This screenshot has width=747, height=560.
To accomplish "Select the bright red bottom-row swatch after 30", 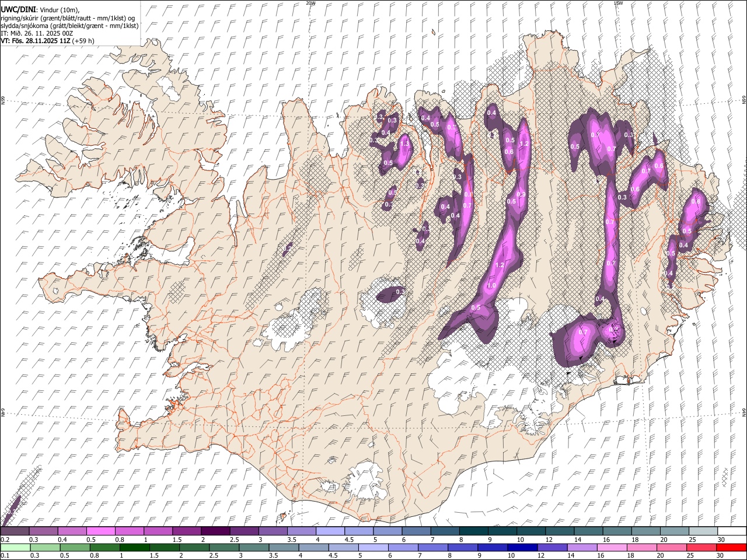I will tap(732, 547).
